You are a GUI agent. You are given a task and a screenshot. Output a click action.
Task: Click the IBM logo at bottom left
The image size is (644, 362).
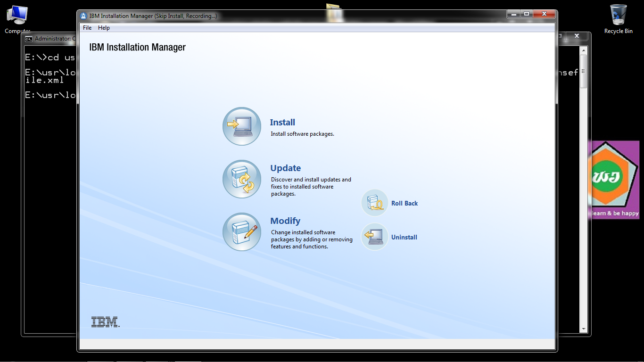tap(105, 322)
